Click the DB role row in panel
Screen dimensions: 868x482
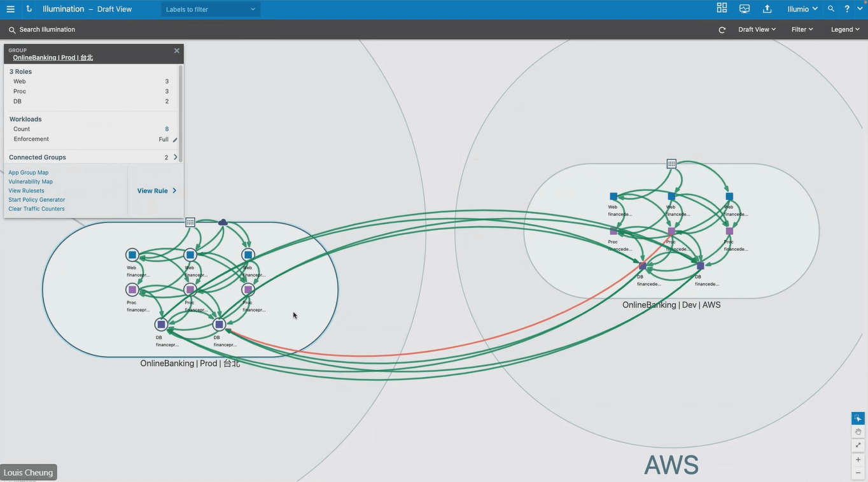(91, 101)
